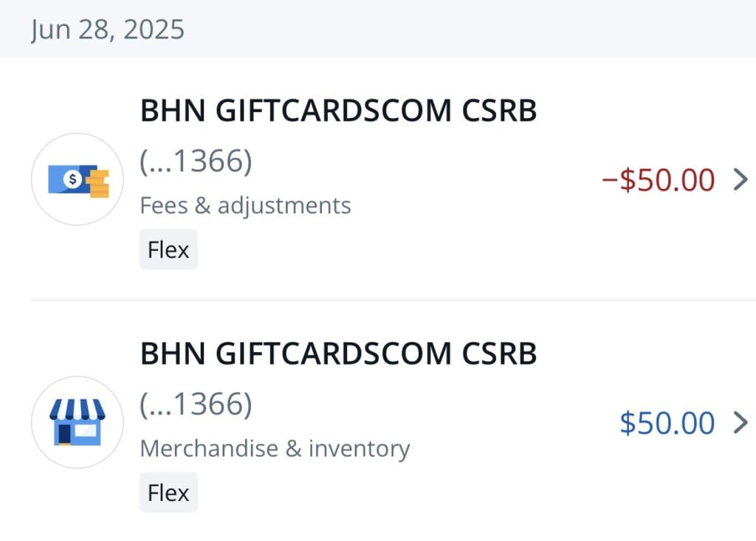Click the gold coin stack in fees icon

[x=98, y=183]
